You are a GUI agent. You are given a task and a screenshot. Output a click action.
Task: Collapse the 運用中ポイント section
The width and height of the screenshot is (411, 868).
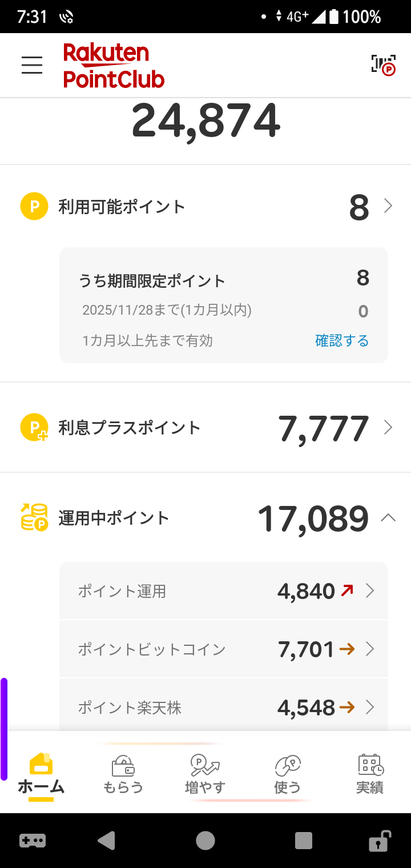click(x=388, y=518)
